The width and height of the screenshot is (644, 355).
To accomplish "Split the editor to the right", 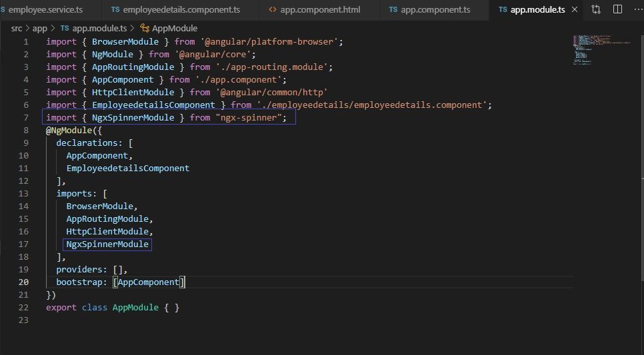I will point(617,9).
